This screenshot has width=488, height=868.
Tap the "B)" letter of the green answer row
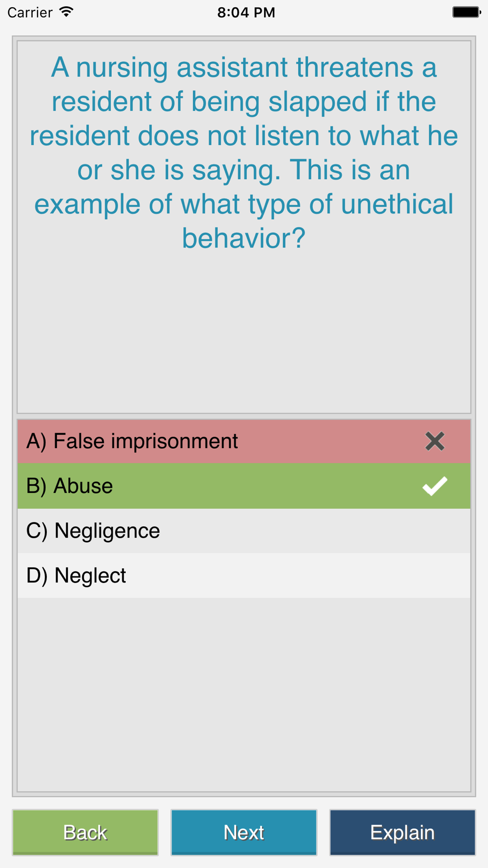click(x=36, y=486)
